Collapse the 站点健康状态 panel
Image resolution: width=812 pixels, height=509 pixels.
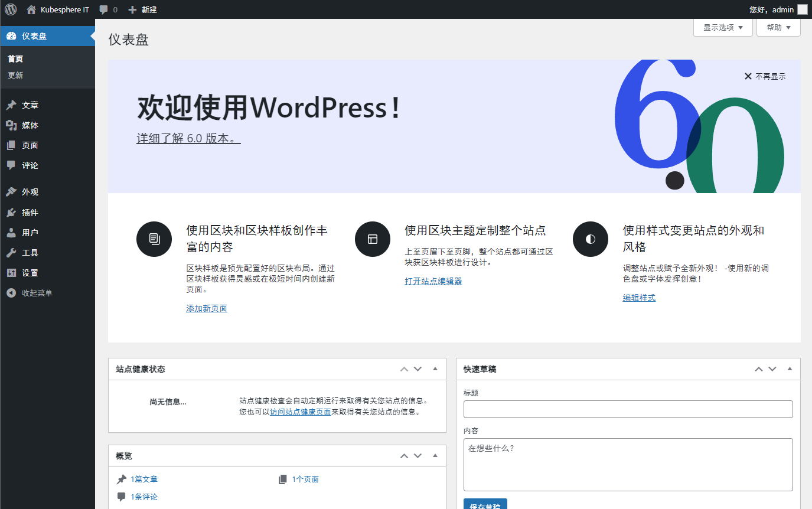click(435, 369)
